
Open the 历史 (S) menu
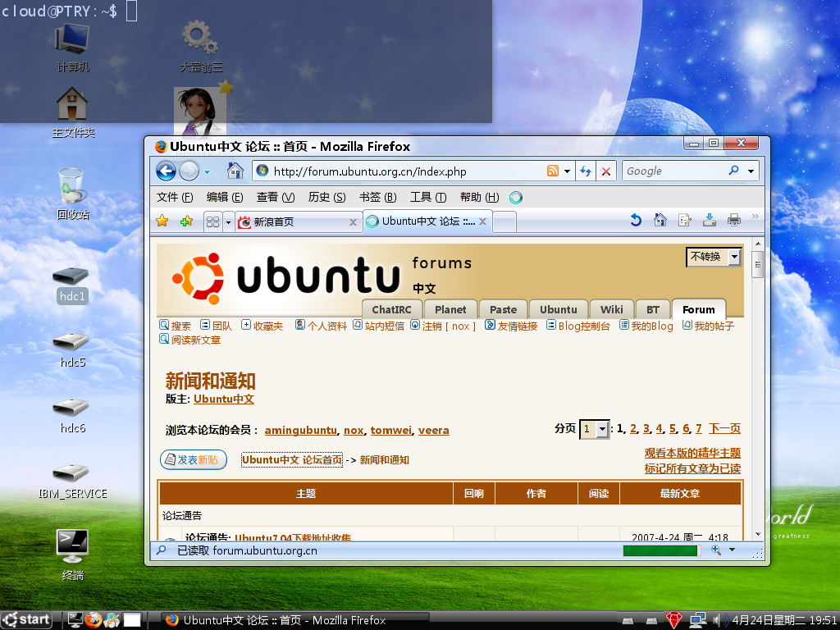pos(326,197)
